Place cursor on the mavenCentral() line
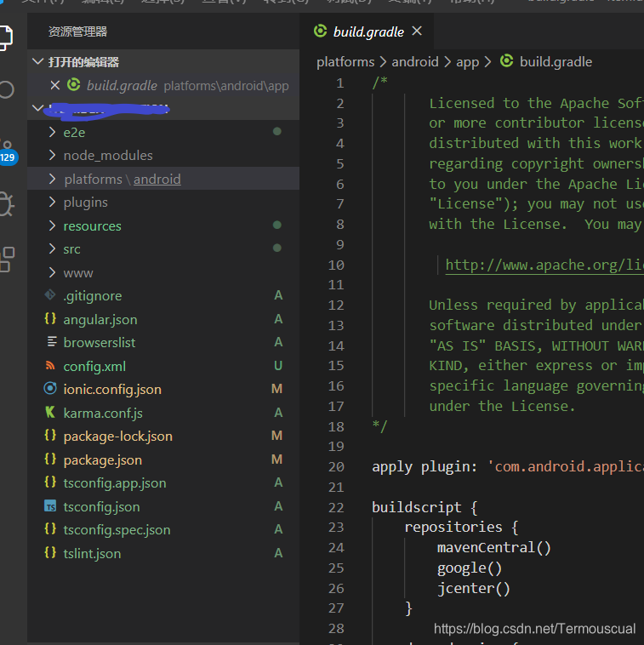 point(494,547)
